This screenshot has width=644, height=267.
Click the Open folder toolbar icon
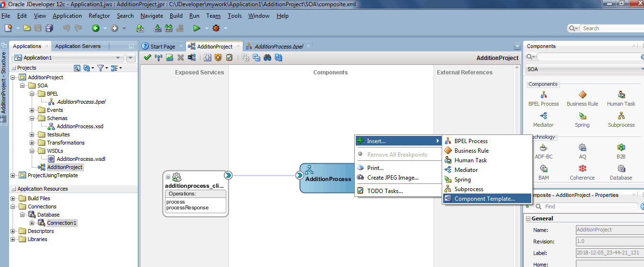click(27, 28)
